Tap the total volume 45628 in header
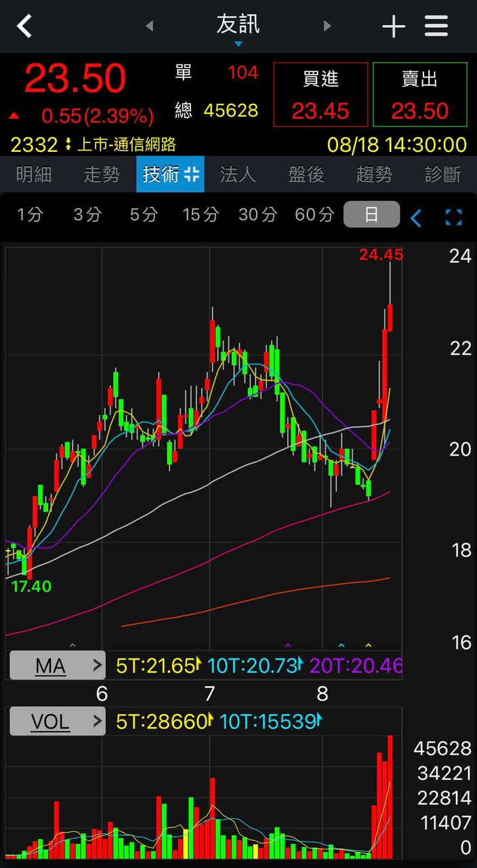Viewport: 477px width, 868px height. pyautogui.click(x=231, y=110)
